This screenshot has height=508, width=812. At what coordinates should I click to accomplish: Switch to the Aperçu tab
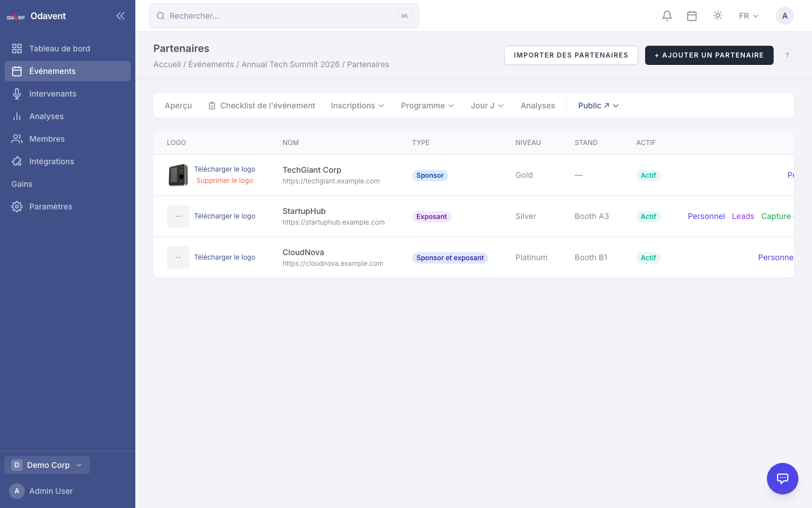tap(178, 106)
